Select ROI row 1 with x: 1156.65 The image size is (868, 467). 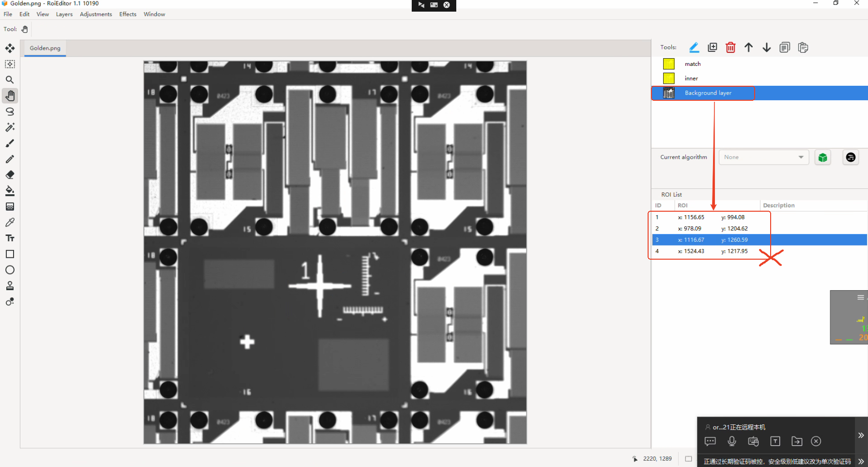click(759, 218)
